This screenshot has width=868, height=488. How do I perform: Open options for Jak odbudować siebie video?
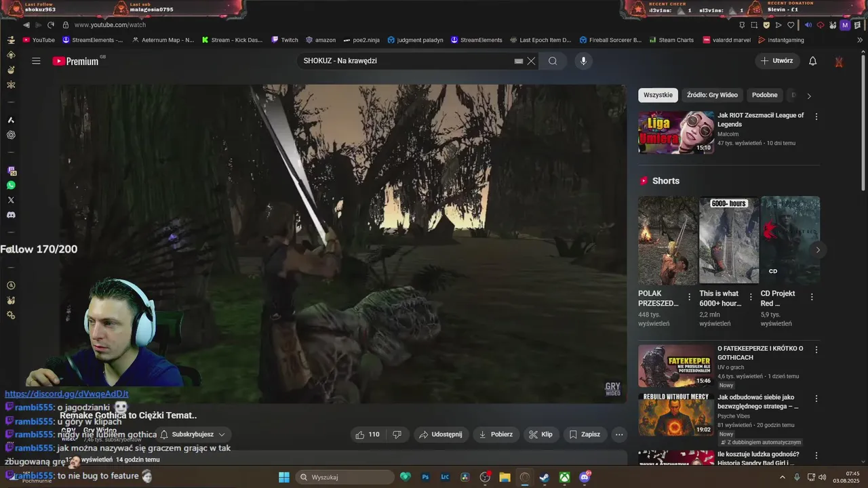point(816,399)
